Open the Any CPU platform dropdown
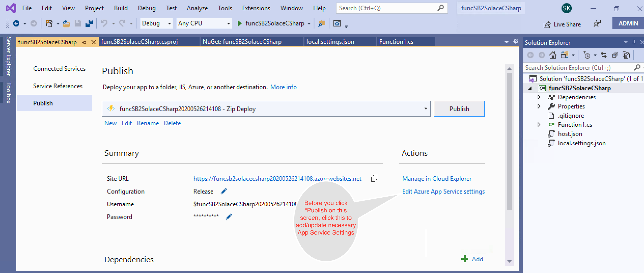 click(204, 23)
